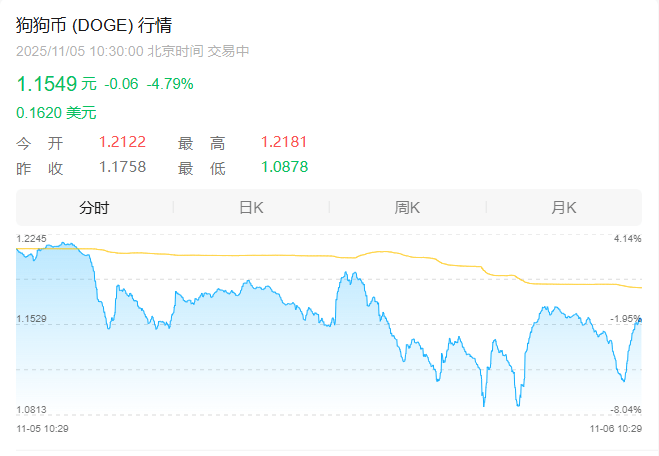The image size is (659, 456).
Task: Click the yellow average price line
Action: (300, 256)
